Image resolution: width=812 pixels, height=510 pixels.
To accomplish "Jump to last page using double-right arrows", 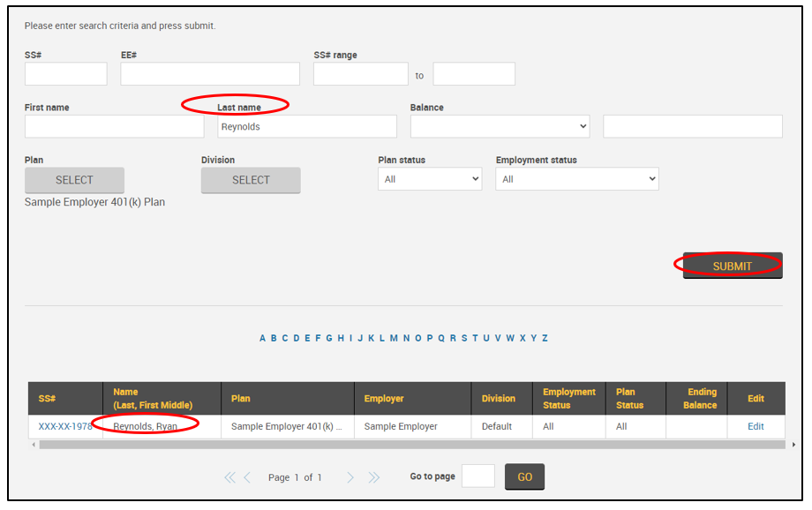I will [373, 477].
